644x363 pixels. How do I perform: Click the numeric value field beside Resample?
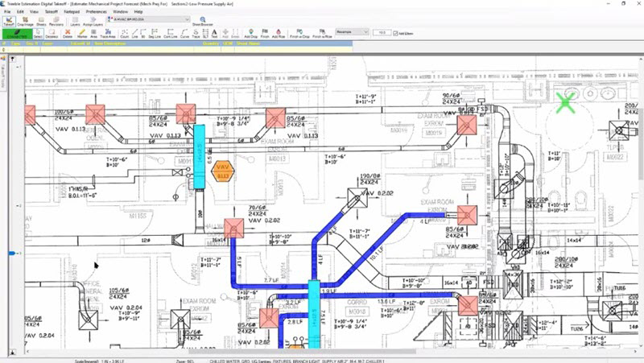[x=382, y=32]
